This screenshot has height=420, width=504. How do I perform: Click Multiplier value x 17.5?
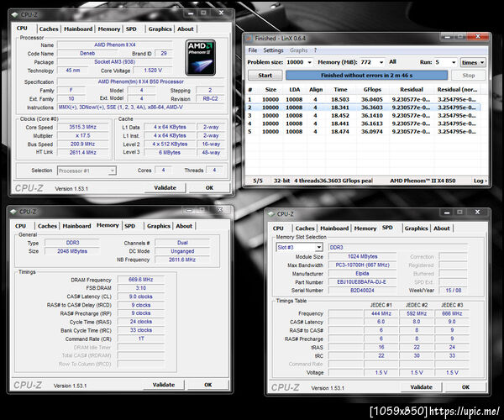[83, 135]
